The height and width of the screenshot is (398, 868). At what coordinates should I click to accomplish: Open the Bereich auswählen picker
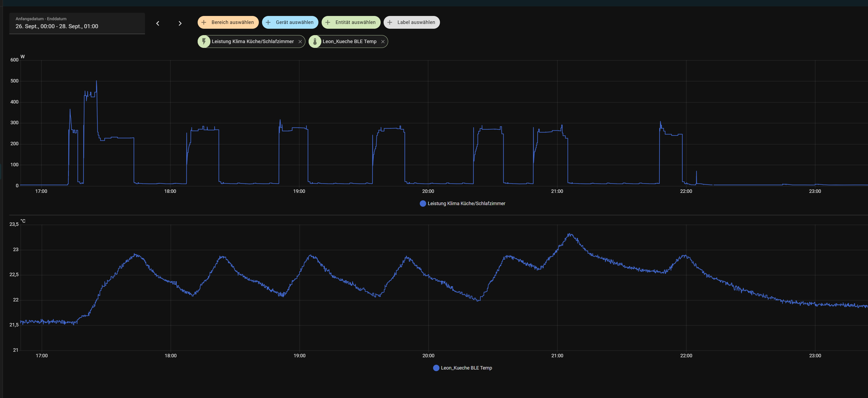pyautogui.click(x=232, y=22)
